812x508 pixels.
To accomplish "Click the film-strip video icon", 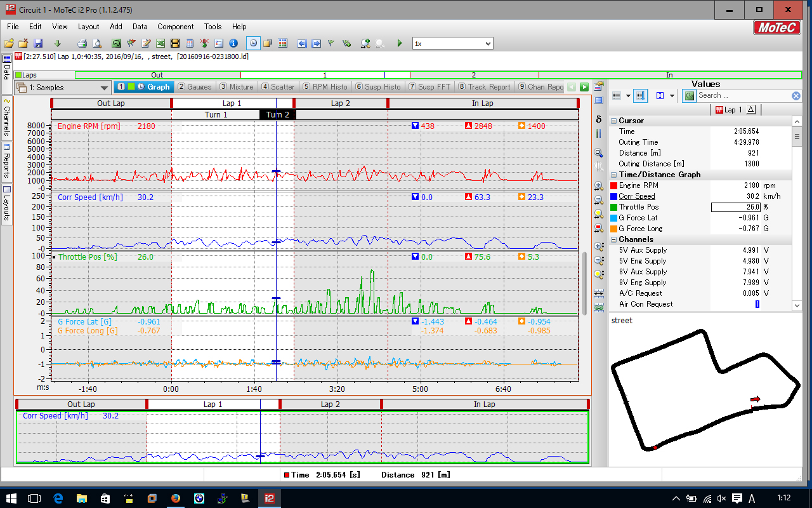I will (174, 43).
